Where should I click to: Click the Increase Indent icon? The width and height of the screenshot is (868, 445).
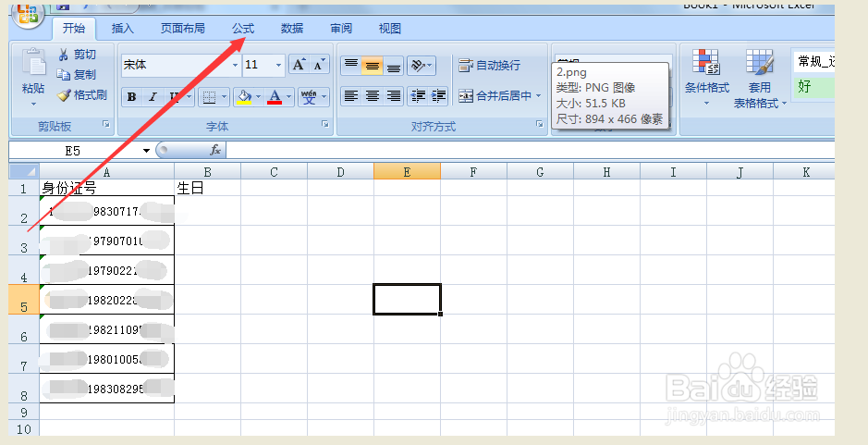point(438,96)
